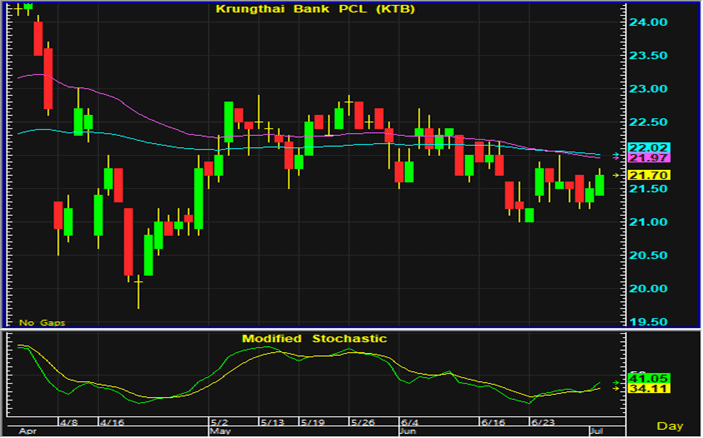Click the yellow arrow beside the 21.70 price
The width and height of the screenshot is (703, 438).
pos(615,175)
